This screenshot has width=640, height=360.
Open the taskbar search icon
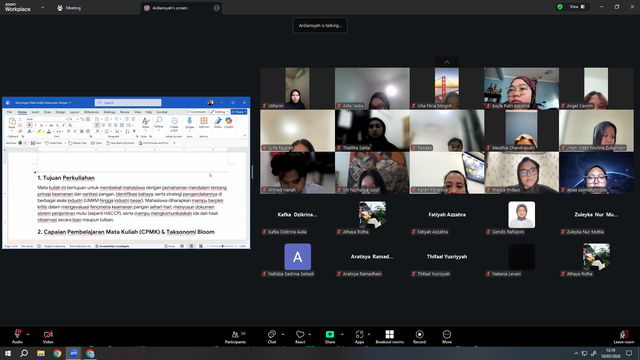pos(24,353)
